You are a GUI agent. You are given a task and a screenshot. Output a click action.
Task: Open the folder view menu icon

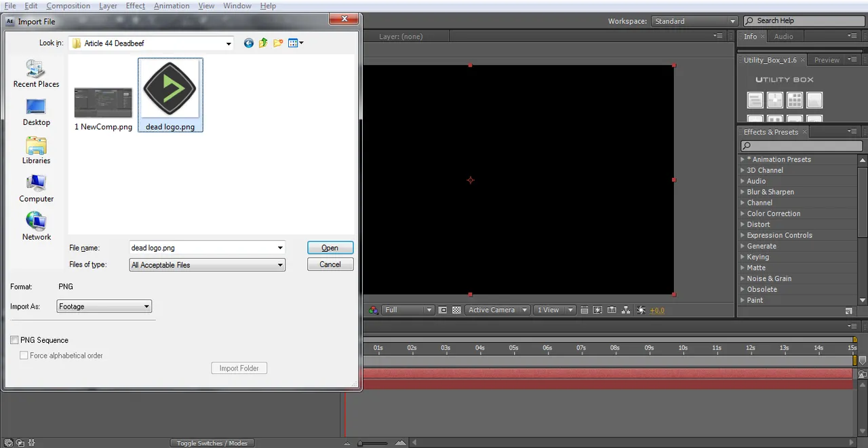296,43
